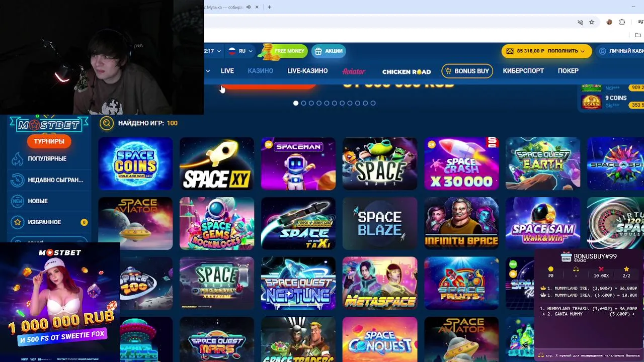Open the Акции promotions button

(329, 51)
